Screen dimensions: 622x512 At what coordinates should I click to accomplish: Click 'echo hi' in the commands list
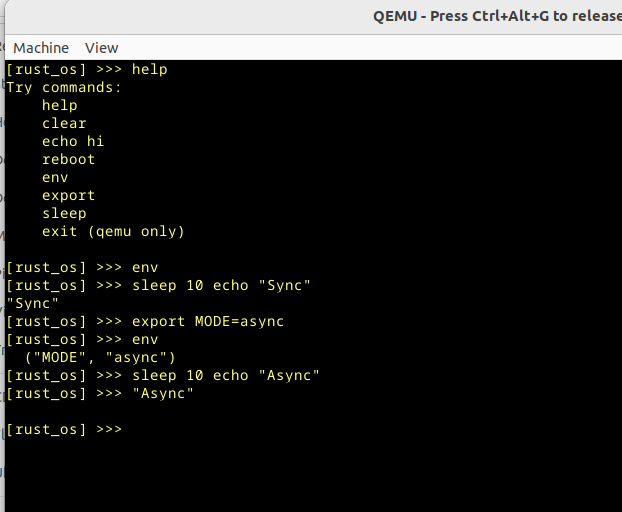(x=73, y=142)
